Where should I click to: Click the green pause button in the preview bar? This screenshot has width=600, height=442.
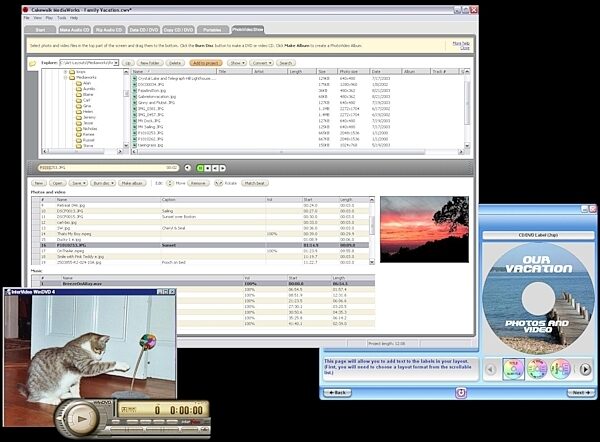[x=200, y=168]
